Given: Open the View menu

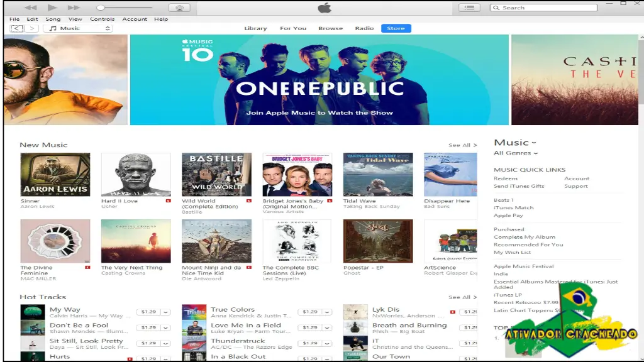Looking at the screenshot, I should 75,19.
